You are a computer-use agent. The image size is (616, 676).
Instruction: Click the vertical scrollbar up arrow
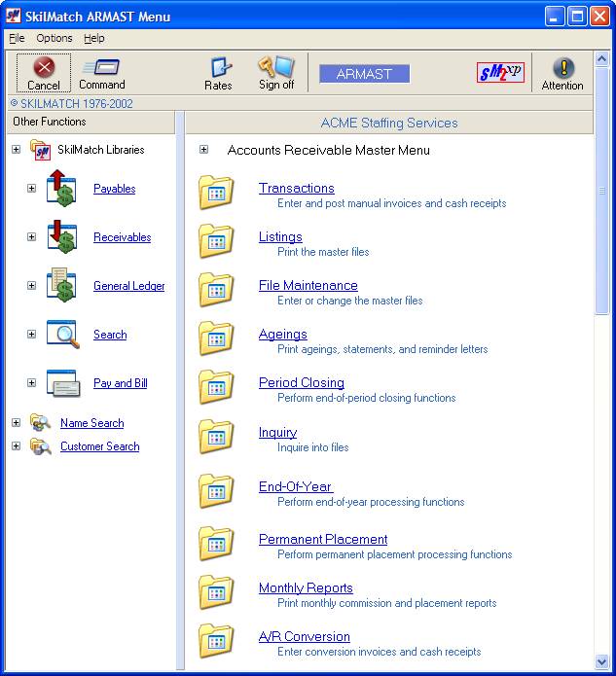click(x=601, y=58)
